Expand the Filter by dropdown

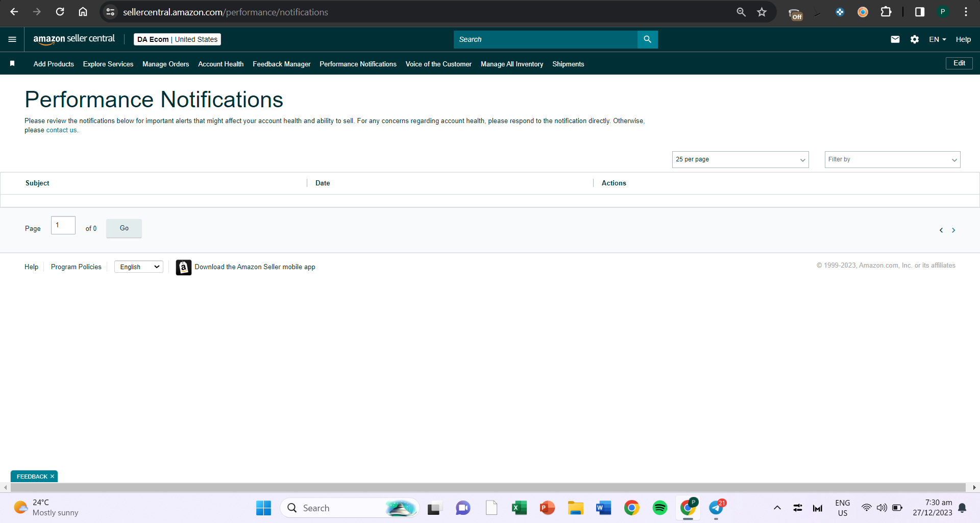[x=892, y=159]
